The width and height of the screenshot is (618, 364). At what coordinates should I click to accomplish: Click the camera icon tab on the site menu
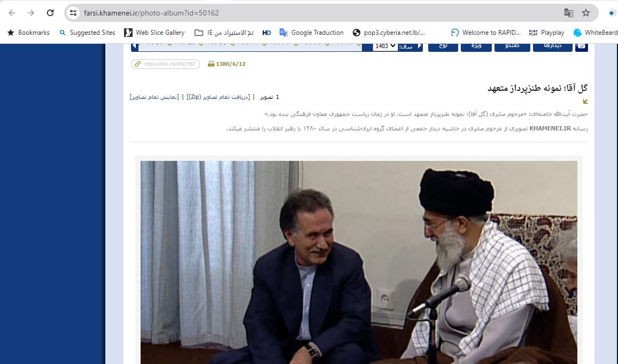tap(581, 47)
